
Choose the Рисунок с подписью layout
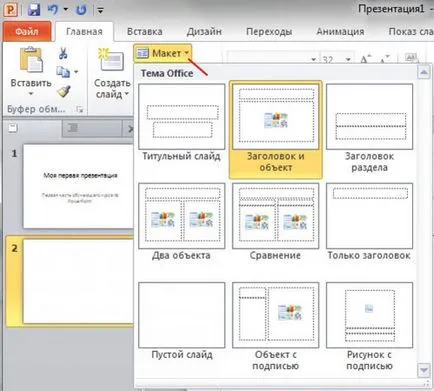coord(369,327)
